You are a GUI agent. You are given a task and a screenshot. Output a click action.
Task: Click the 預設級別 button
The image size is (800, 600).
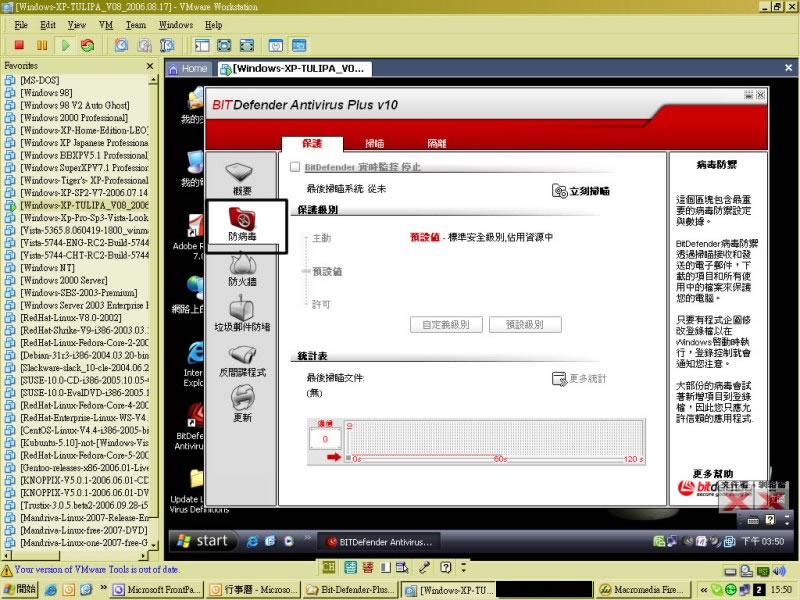pyautogui.click(x=525, y=324)
